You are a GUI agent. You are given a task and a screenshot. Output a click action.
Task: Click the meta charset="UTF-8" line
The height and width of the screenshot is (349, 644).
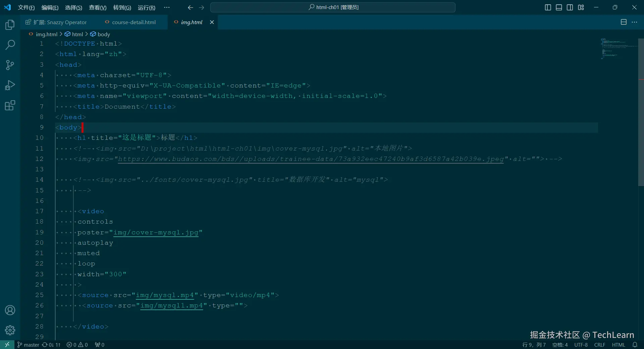pos(122,75)
